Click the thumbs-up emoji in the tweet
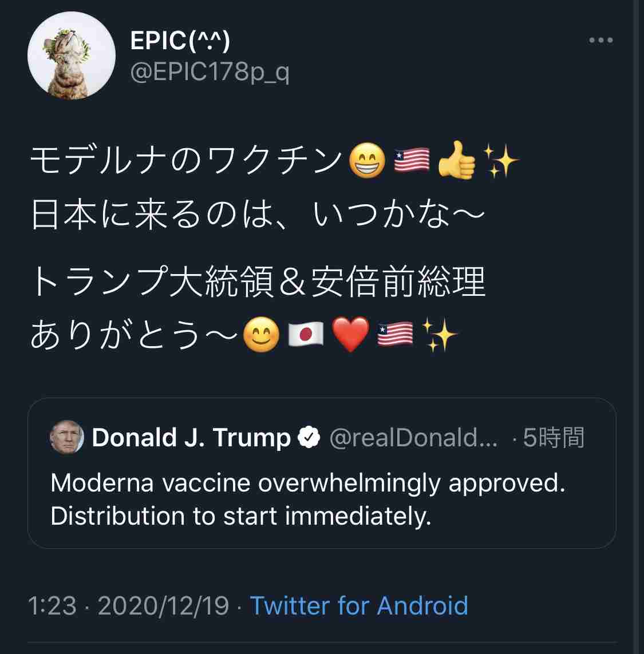Image resolution: width=644 pixels, height=654 pixels. pyautogui.click(x=456, y=162)
